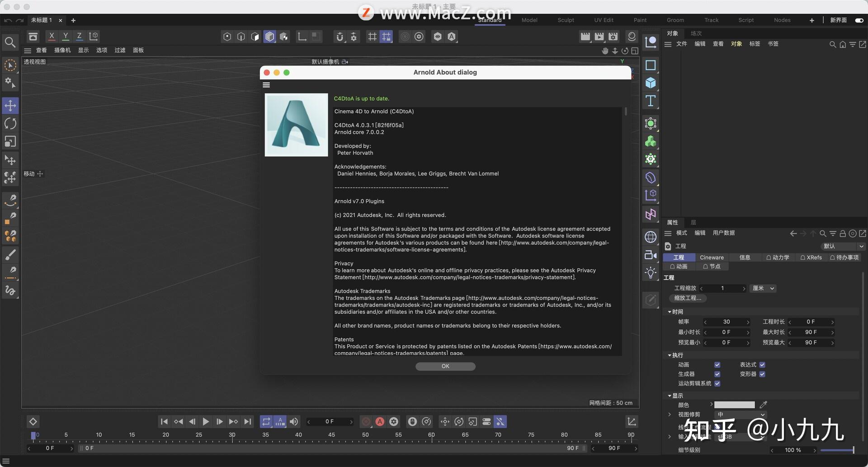This screenshot has width=868, height=467.
Task: Toggle sound playback speaker icon
Action: [294, 421]
